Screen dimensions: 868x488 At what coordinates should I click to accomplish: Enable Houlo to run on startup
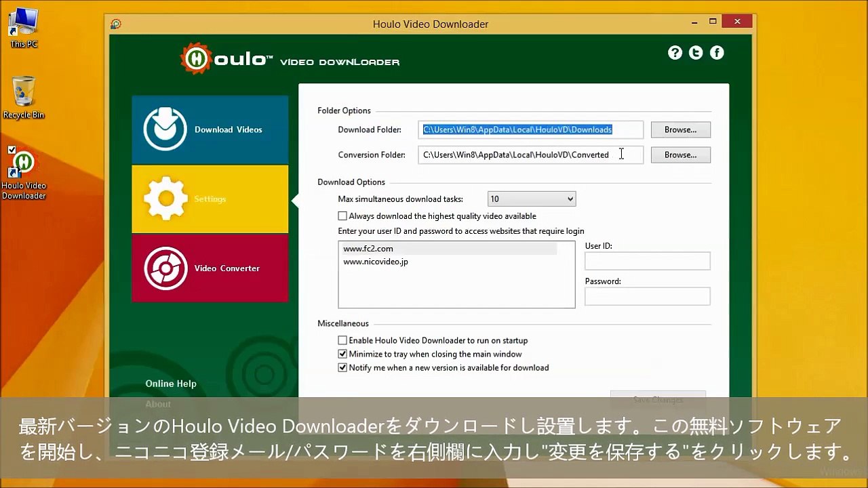342,340
